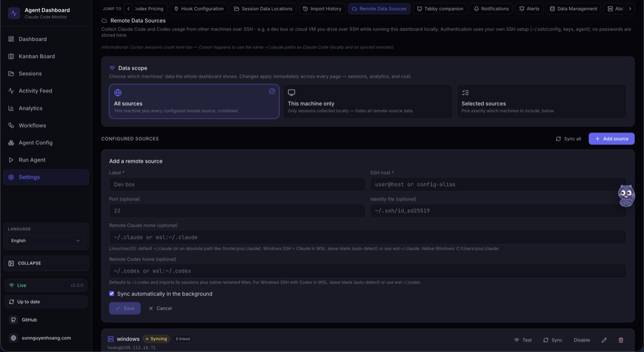The height and width of the screenshot is (352, 644).
Task: Choose Selected sources data scope
Action: pyautogui.click(x=541, y=101)
